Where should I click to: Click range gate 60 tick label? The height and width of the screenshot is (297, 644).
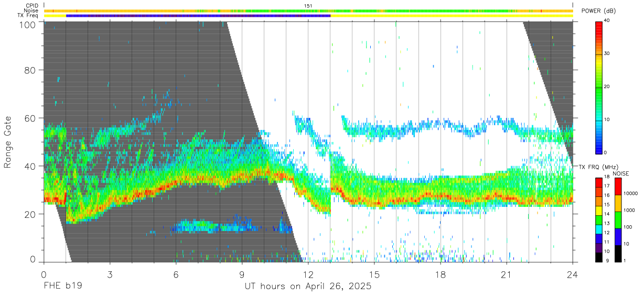point(30,118)
